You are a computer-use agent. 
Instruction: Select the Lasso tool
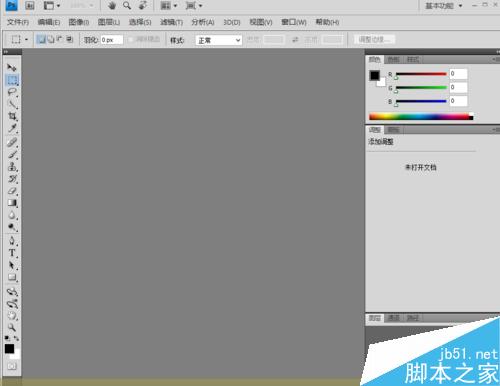(x=12, y=92)
